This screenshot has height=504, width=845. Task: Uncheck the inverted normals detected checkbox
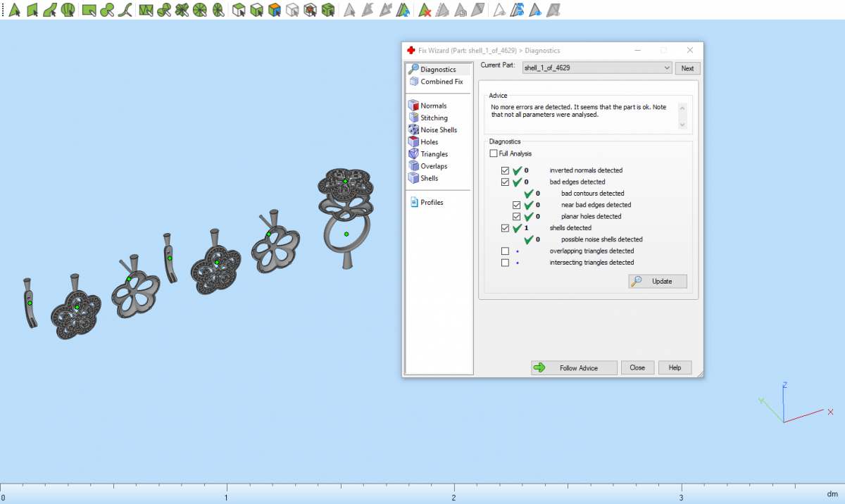point(505,170)
